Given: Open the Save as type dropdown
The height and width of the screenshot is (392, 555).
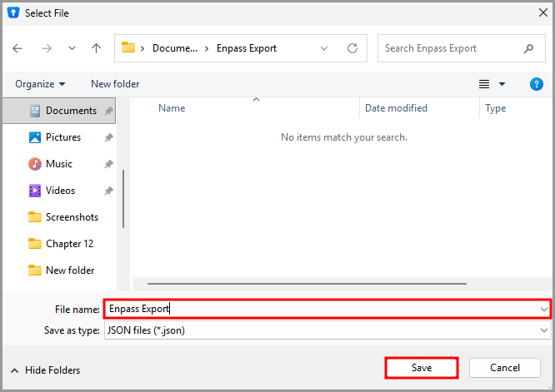Looking at the screenshot, I should tap(327, 330).
